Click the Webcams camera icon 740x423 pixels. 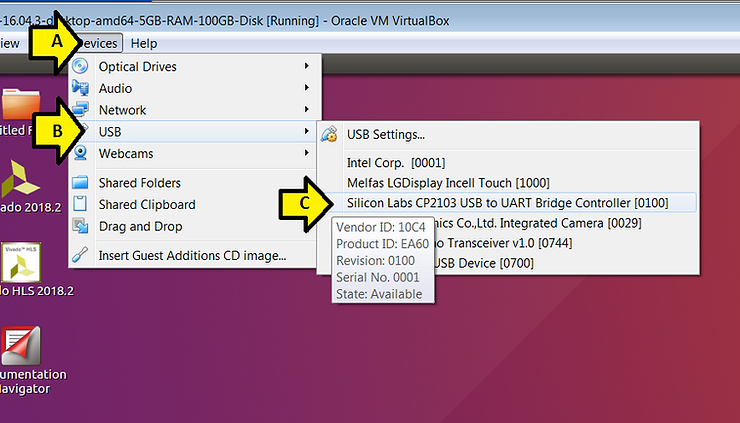coord(81,154)
